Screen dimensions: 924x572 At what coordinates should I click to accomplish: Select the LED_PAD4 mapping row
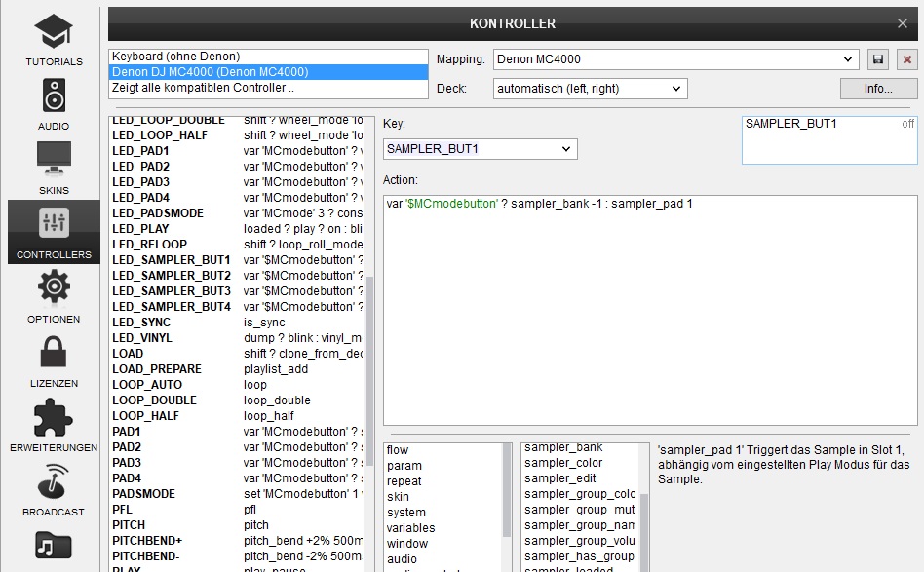point(238,198)
